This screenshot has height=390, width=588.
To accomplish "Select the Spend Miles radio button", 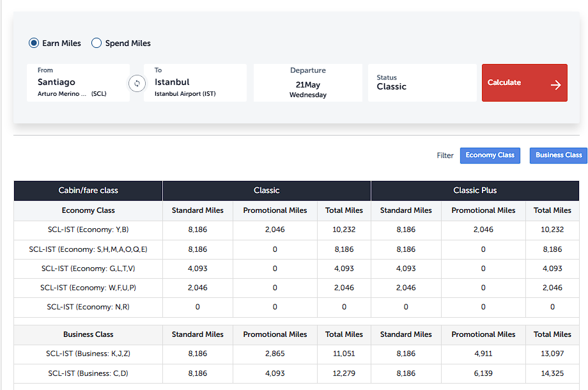I will tap(97, 43).
